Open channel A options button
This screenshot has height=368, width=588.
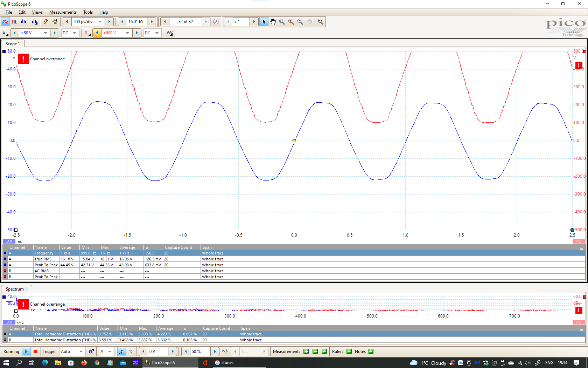(x=5, y=33)
